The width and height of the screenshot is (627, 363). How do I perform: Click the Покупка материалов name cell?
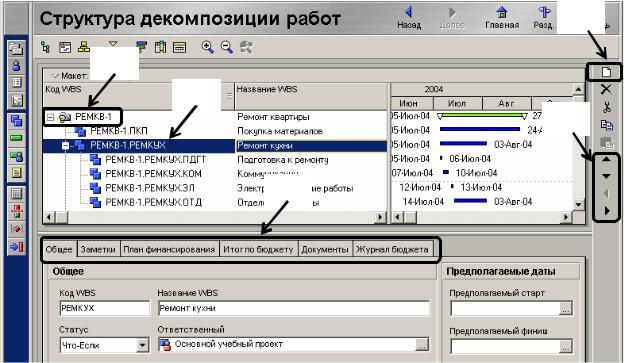[311, 131]
